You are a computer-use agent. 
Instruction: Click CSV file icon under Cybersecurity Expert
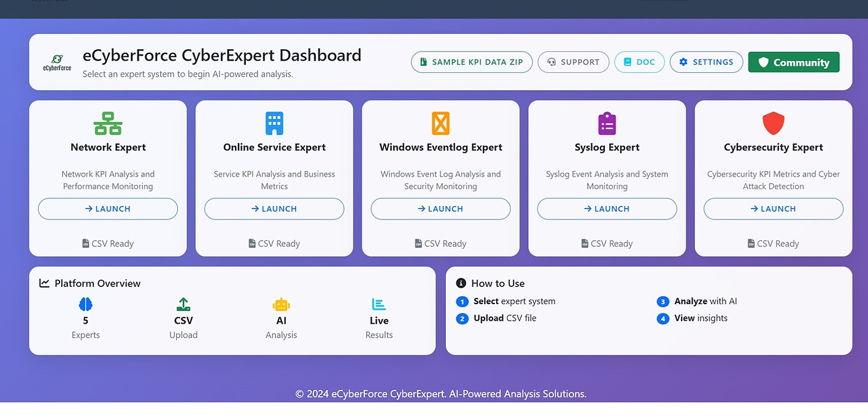(751, 243)
